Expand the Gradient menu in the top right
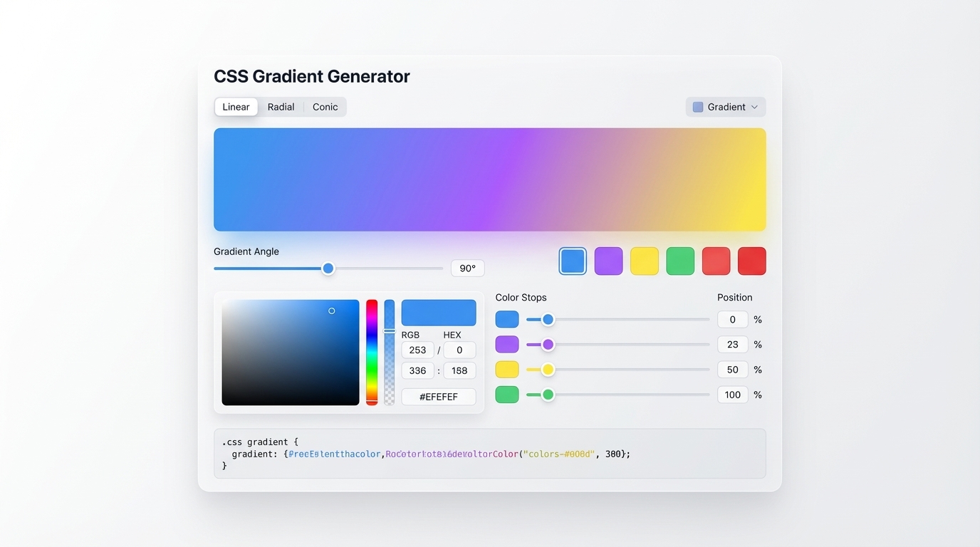The width and height of the screenshot is (980, 547). 725,106
